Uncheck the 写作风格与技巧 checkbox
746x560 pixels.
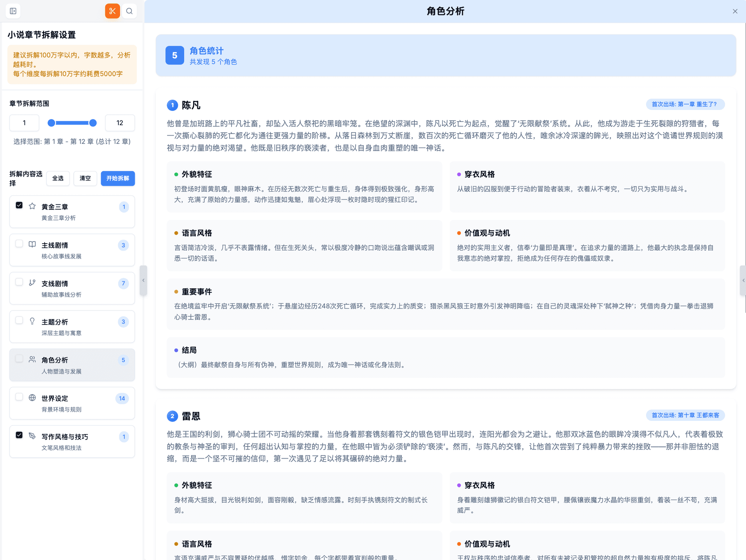click(19, 435)
